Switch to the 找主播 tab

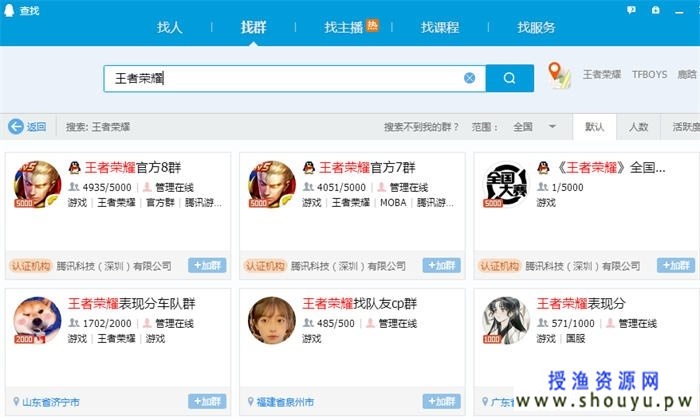(350, 27)
